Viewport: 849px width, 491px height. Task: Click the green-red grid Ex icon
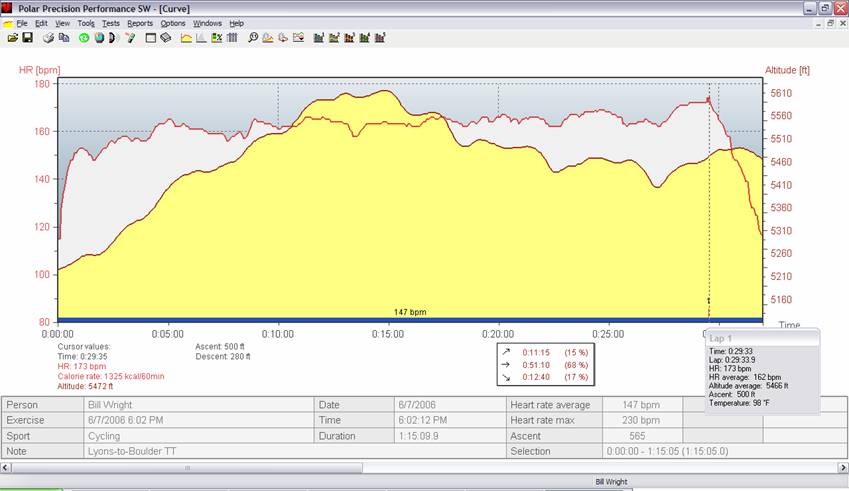click(x=217, y=38)
